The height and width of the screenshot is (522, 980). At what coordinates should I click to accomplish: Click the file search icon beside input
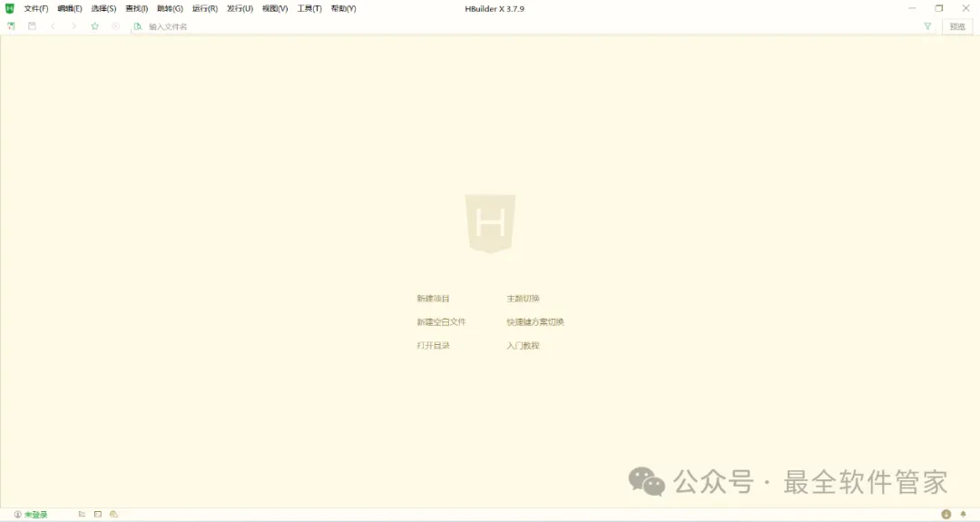[x=138, y=26]
